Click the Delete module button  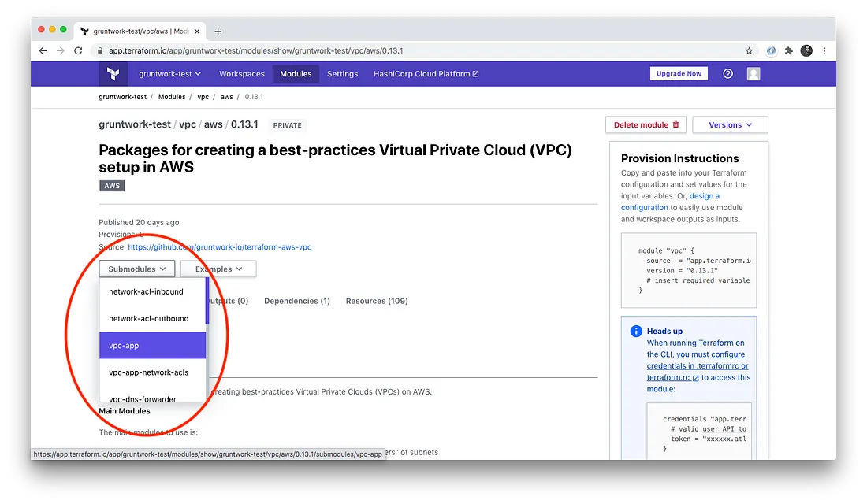(646, 125)
